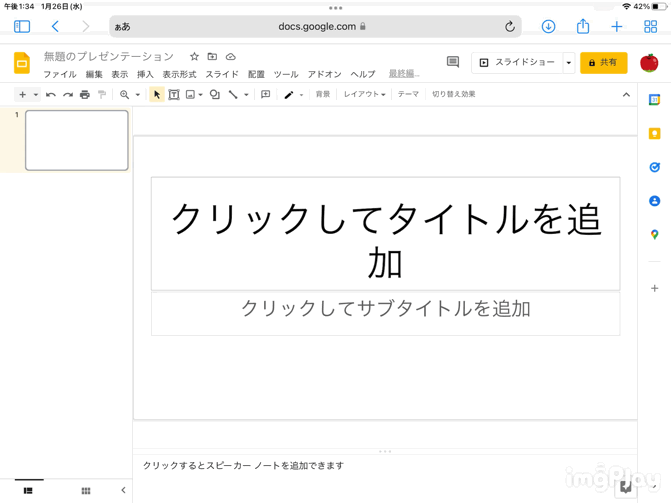
Task: Reload the page in Safari
Action: 509,27
